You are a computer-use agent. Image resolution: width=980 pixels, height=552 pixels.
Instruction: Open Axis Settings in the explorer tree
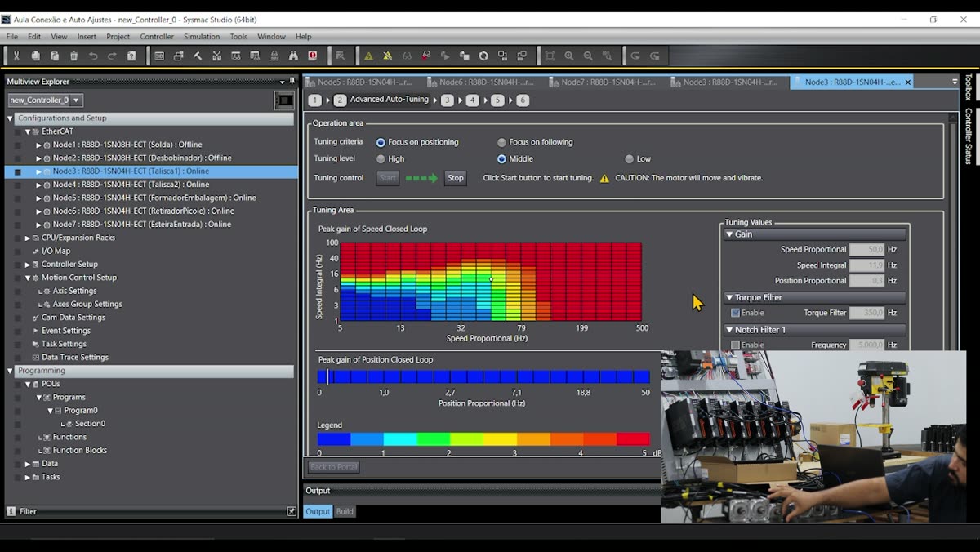tap(74, 291)
